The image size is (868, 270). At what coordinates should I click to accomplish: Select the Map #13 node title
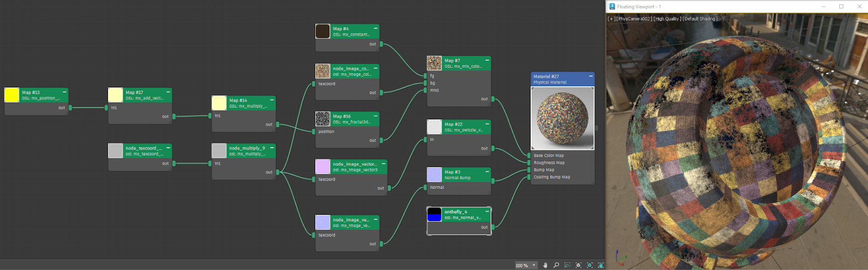pyautogui.click(x=31, y=93)
